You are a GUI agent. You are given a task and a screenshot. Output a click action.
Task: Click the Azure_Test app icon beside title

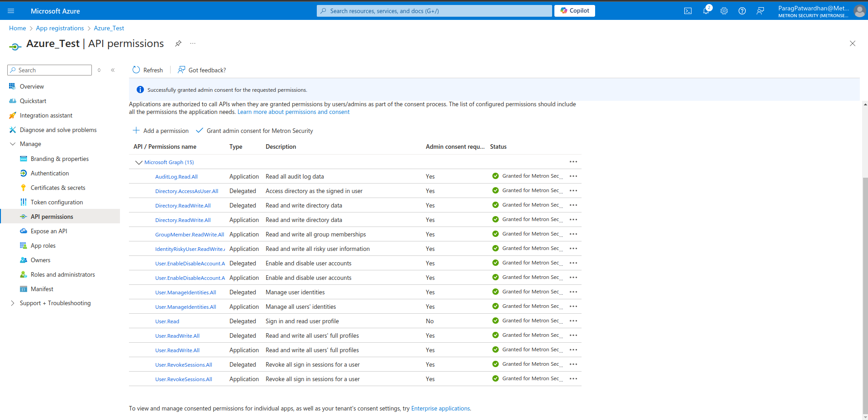click(15, 46)
